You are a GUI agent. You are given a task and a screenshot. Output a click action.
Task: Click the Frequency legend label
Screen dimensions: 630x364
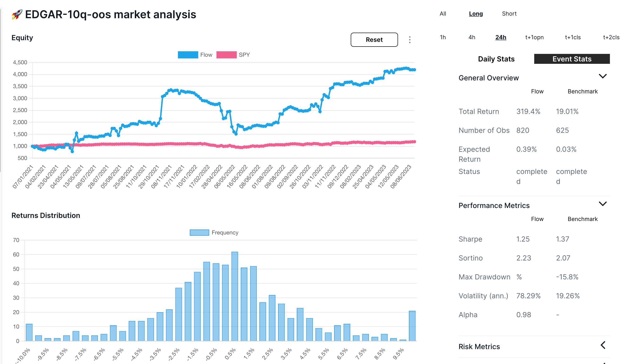point(225,233)
